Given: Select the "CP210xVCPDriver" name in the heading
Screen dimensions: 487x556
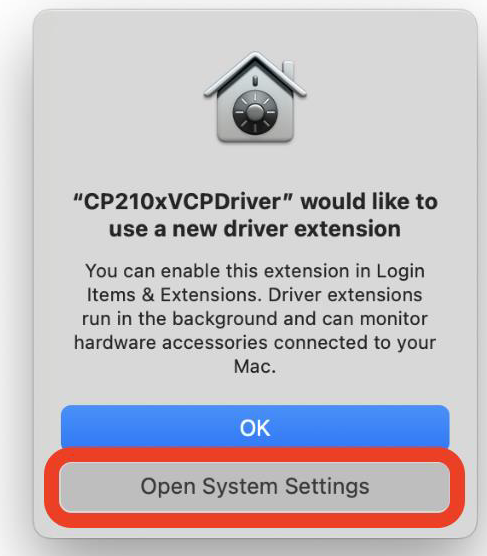Looking at the screenshot, I should coord(182,202).
